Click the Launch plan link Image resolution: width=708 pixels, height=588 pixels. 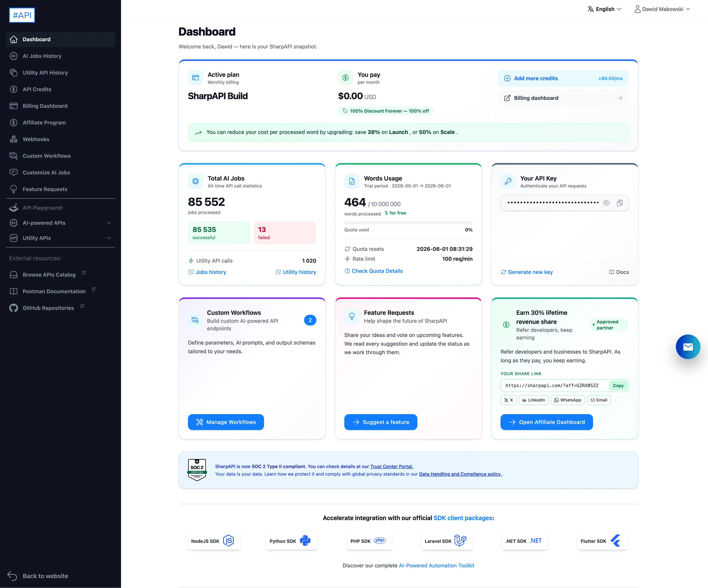pos(398,132)
